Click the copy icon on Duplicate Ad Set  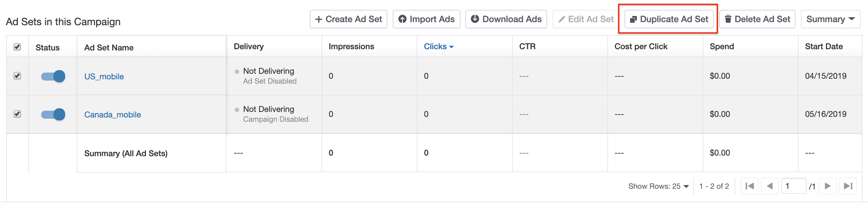633,20
